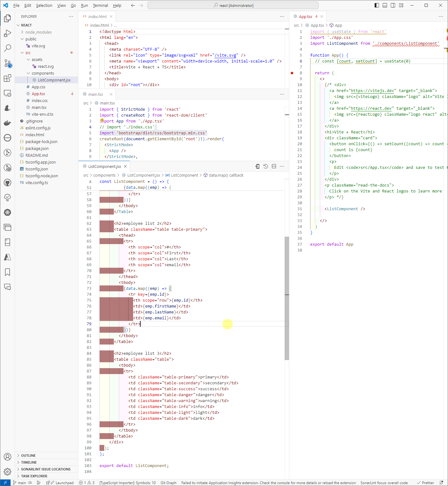
Task: Open the Remote Explorer view
Action: point(7,93)
